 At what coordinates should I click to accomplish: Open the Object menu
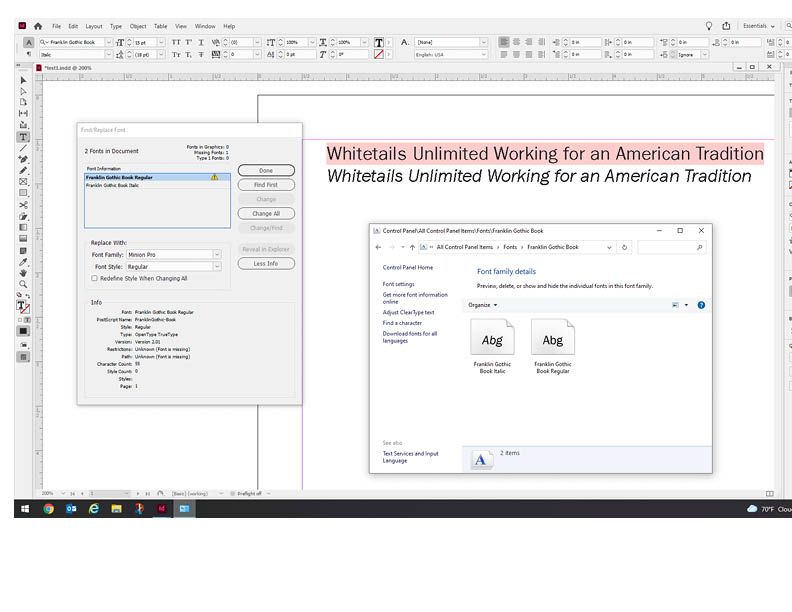pos(138,26)
